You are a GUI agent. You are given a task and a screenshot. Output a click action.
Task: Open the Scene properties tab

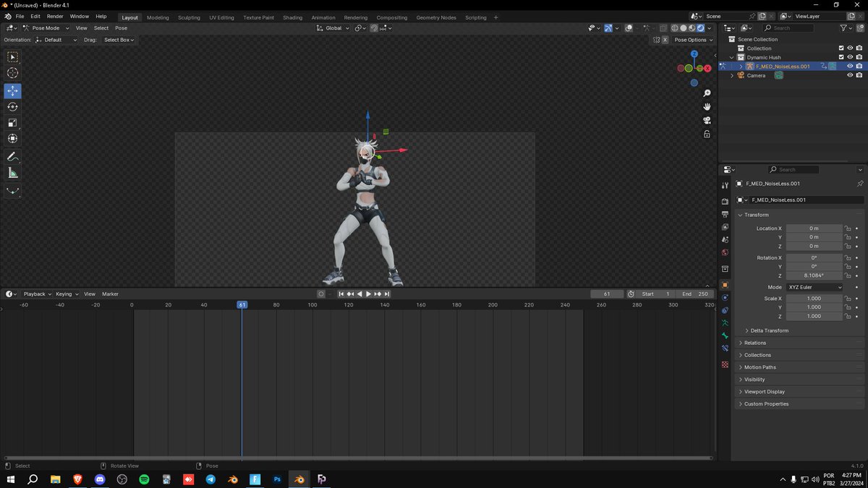coord(725,239)
